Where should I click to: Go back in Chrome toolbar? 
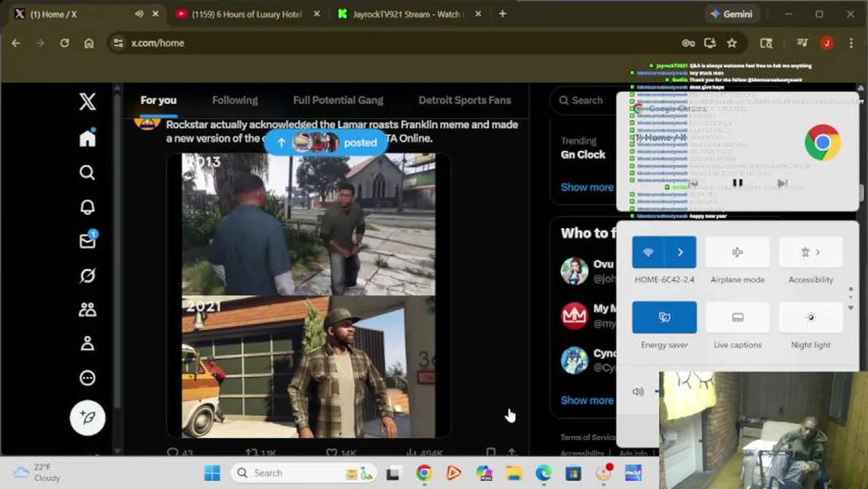coord(16,43)
